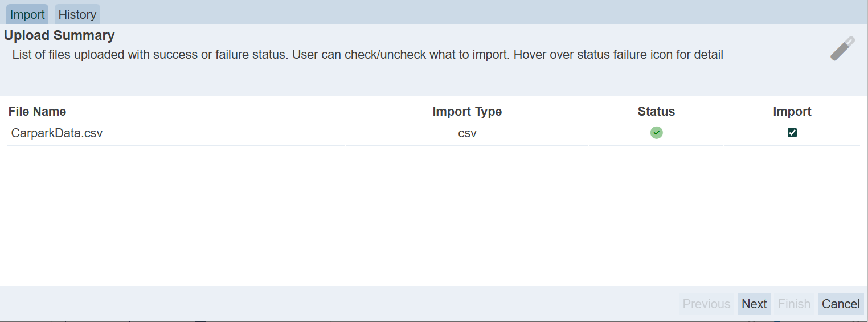Switch to the History tab
The height and width of the screenshot is (322, 868).
click(x=77, y=15)
